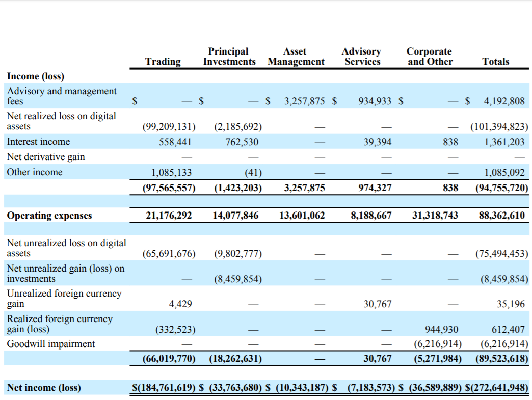Select the Income (loss) section heading

36,76
